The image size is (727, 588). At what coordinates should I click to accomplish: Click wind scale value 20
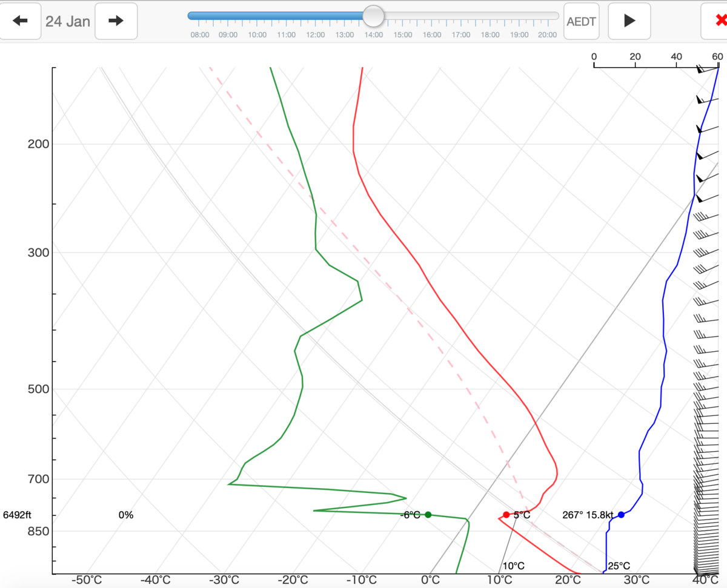[x=635, y=56]
